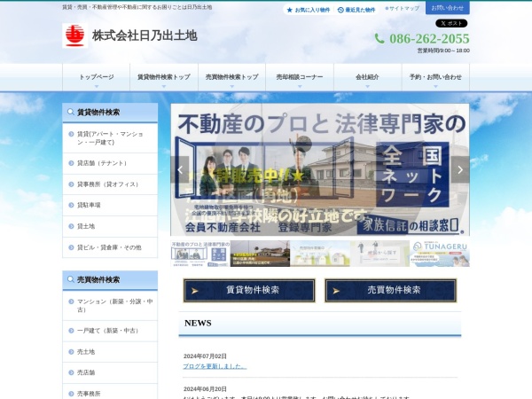The image size is (532, 399).
Task: Click the bullet icon next to 貸店舗（テナント）
Action: pyautogui.click(x=71, y=163)
